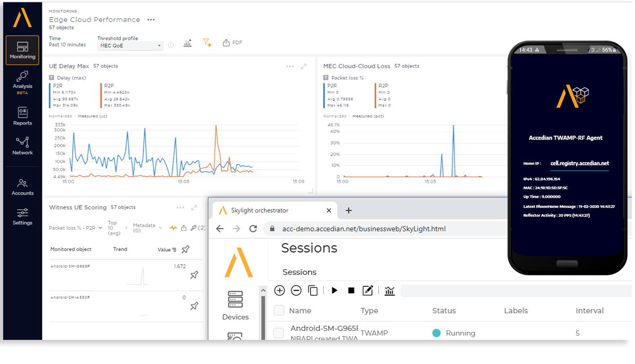The width and height of the screenshot is (635, 364).
Task: Sort by the Value column
Action: (x=167, y=250)
